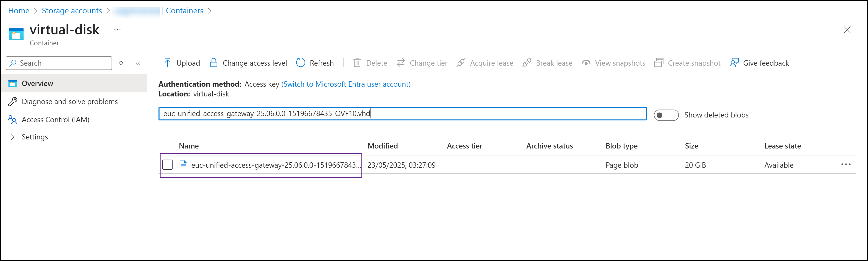Click the Upload arrow icon
This screenshot has width=868, height=261.
pos(168,63)
